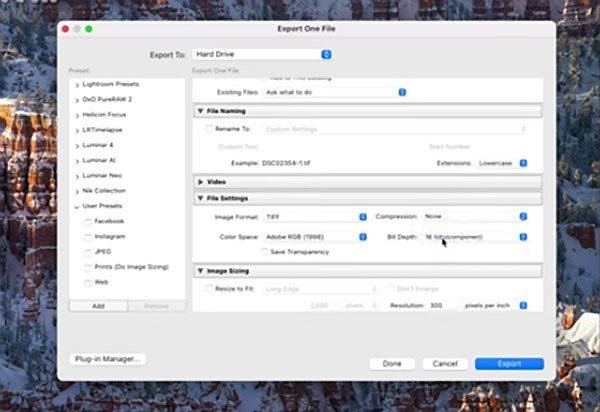Expand the LRTimelapse preset group
The height and width of the screenshot is (412, 600).
coord(77,130)
